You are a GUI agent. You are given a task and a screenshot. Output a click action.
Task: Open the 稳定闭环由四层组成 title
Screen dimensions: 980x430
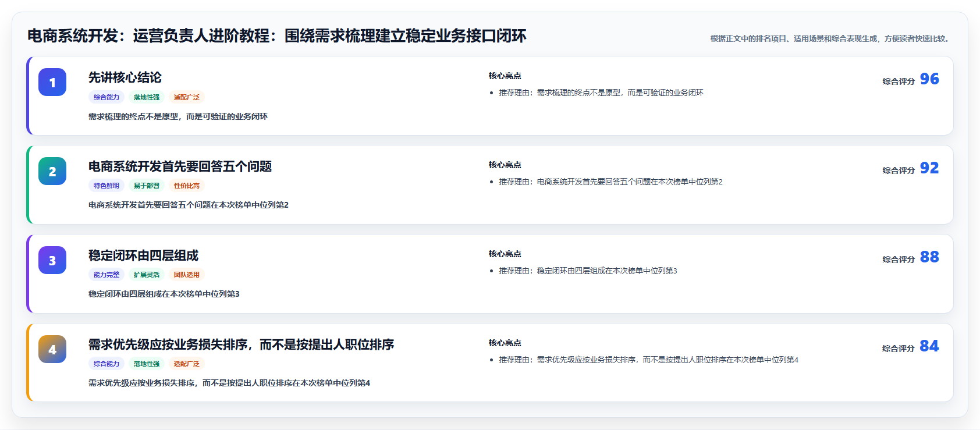(144, 255)
